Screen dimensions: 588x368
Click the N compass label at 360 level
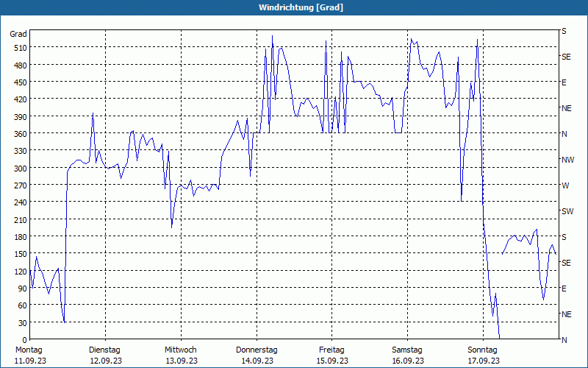pyautogui.click(x=564, y=134)
